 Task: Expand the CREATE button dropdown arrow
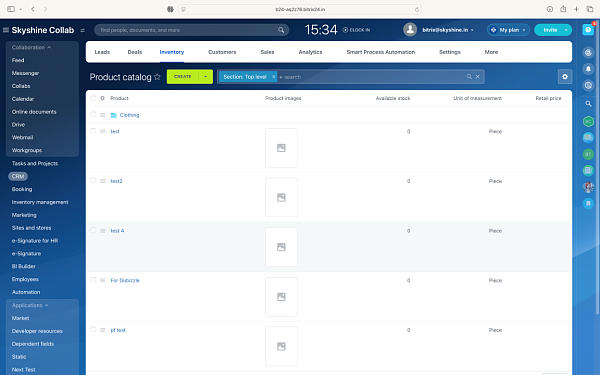coord(205,77)
